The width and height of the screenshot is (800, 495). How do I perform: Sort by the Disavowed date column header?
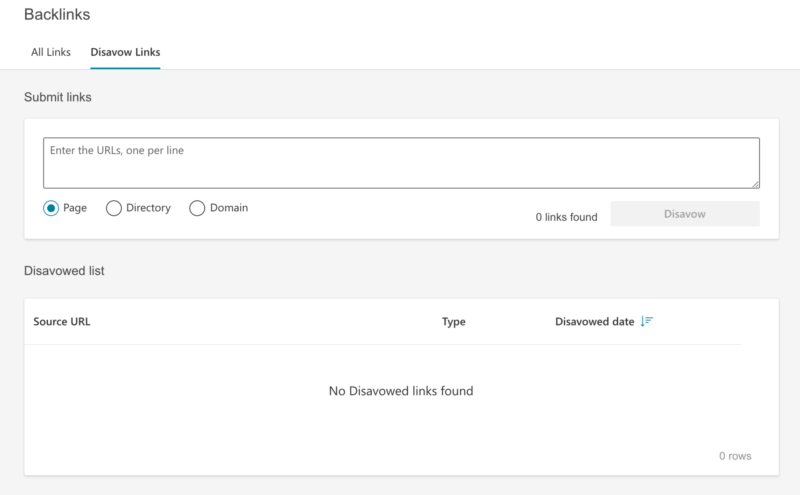click(x=594, y=322)
